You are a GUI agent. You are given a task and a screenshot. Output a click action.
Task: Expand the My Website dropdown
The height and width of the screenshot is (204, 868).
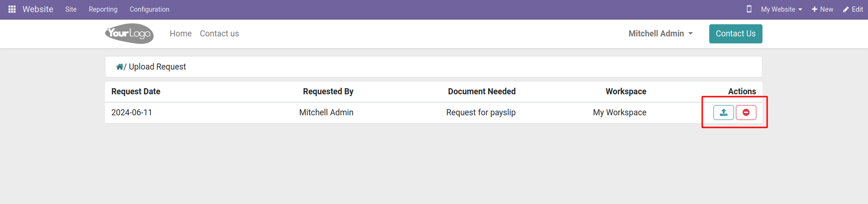tap(781, 9)
